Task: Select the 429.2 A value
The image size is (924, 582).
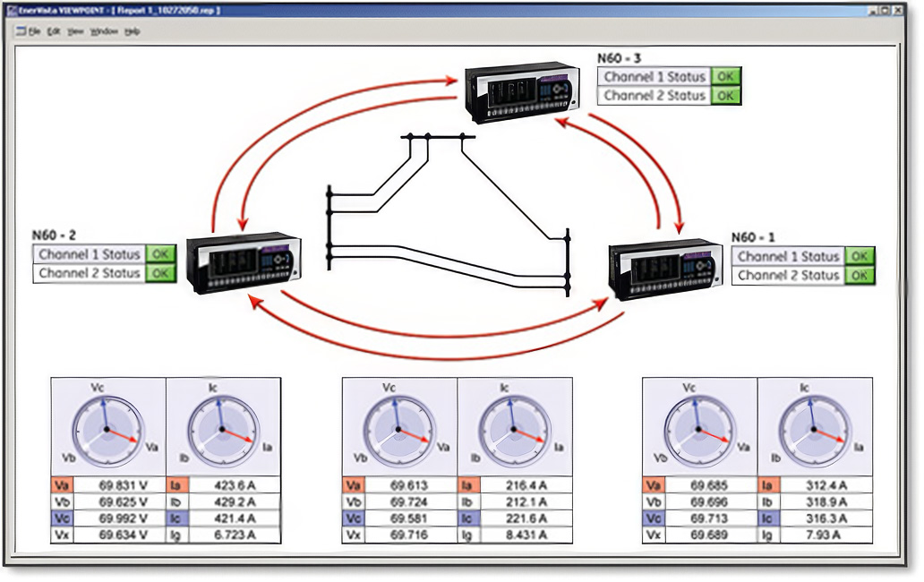Action: click(x=235, y=502)
